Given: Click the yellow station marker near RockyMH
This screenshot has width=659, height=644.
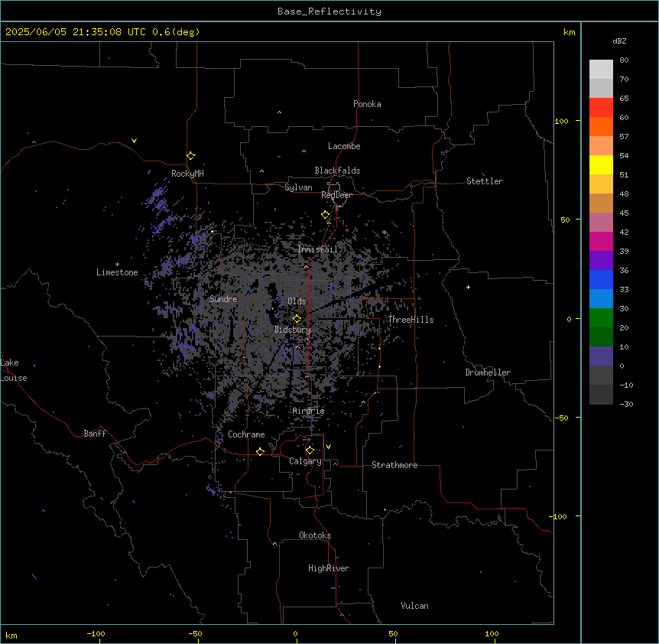Looking at the screenshot, I should 190,156.
